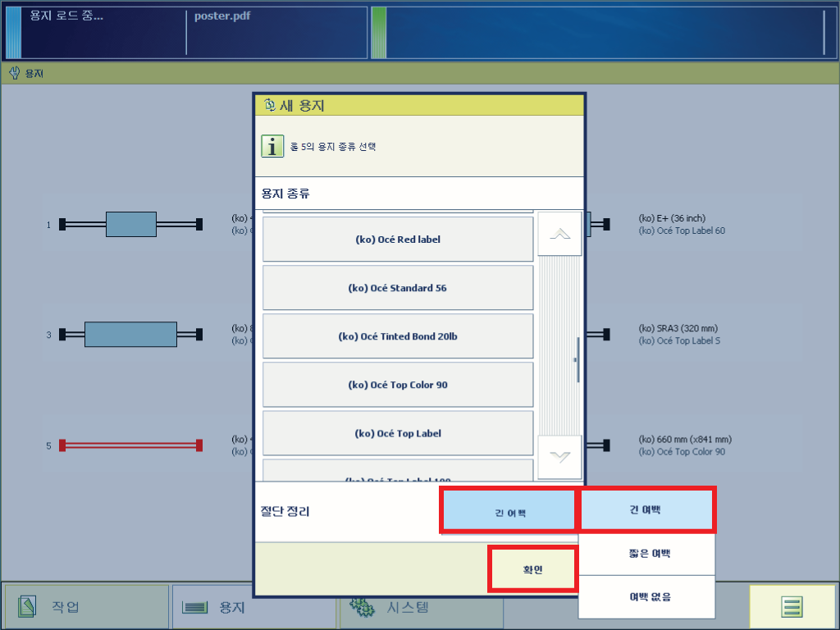Choose the Océ Top Label entry
Viewport: 840px width, 630px height.
398,433
